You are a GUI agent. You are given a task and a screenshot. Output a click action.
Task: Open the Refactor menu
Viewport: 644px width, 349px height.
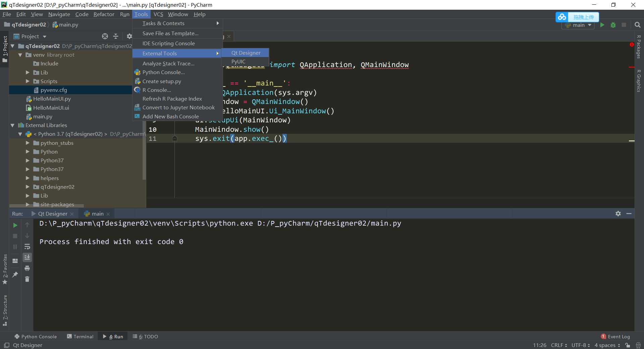click(x=104, y=14)
